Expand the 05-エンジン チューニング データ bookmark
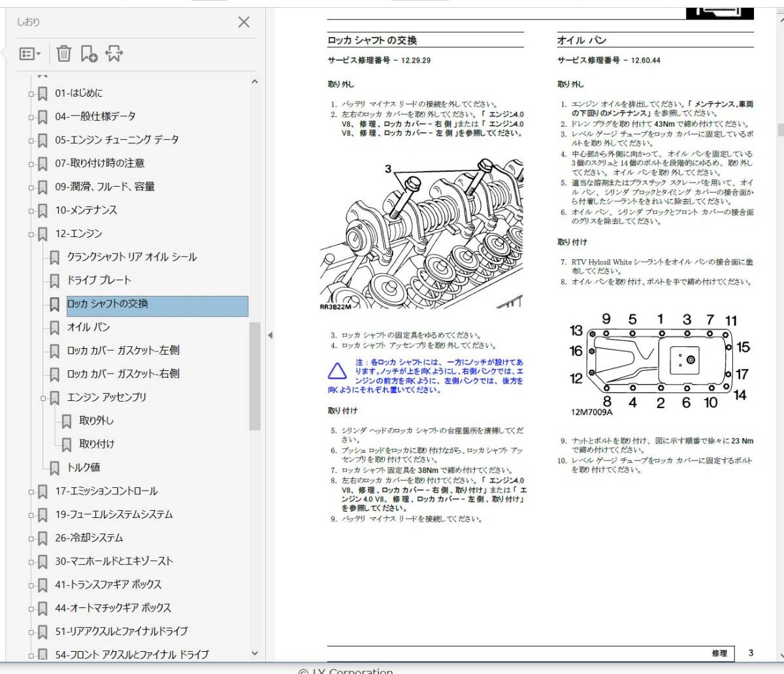Viewport: 784px width, 674px height. (x=30, y=140)
